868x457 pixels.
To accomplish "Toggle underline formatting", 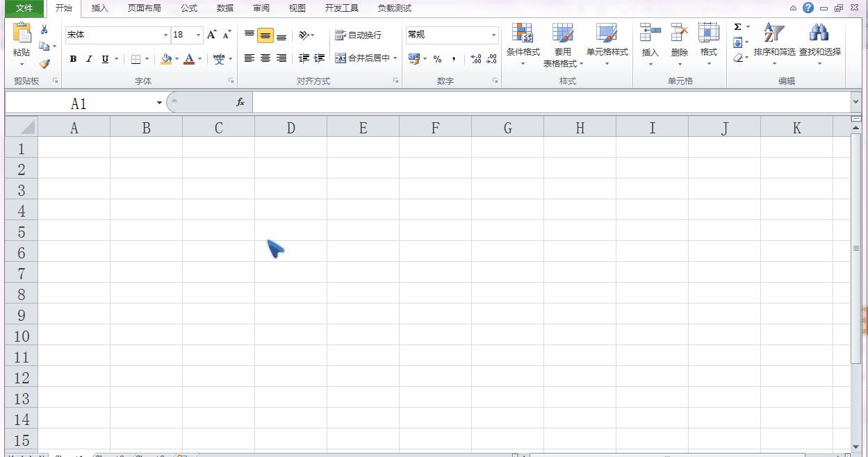I will 105,59.
